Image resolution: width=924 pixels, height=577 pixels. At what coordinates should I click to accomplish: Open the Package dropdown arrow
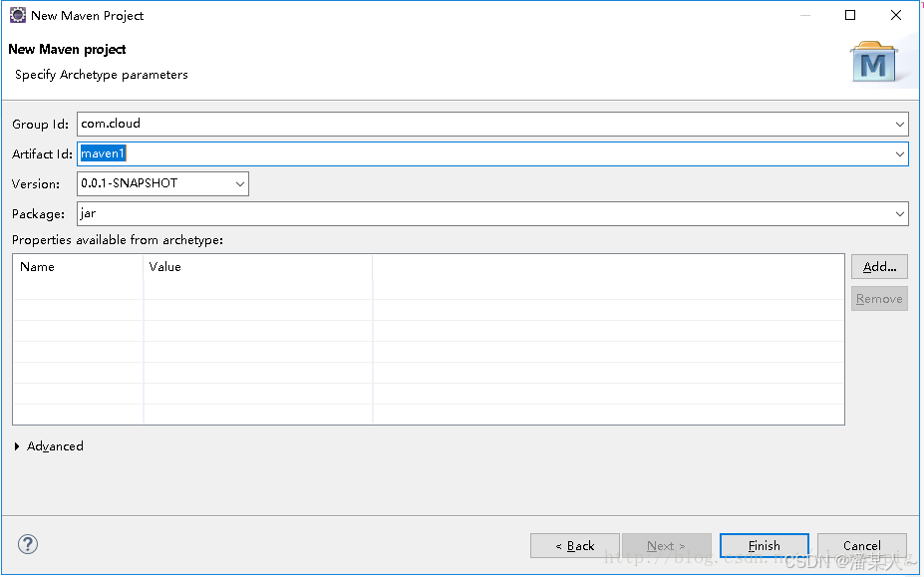click(899, 214)
